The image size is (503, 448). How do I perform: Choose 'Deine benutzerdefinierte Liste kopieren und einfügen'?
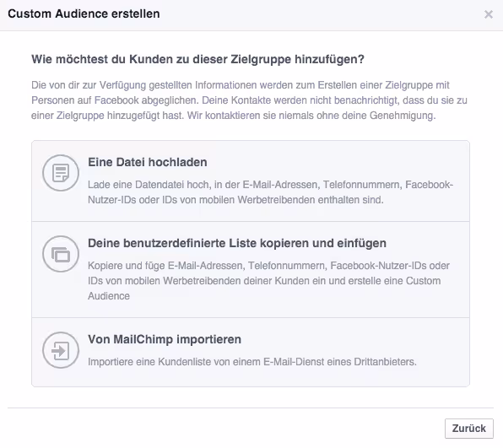[x=237, y=243]
